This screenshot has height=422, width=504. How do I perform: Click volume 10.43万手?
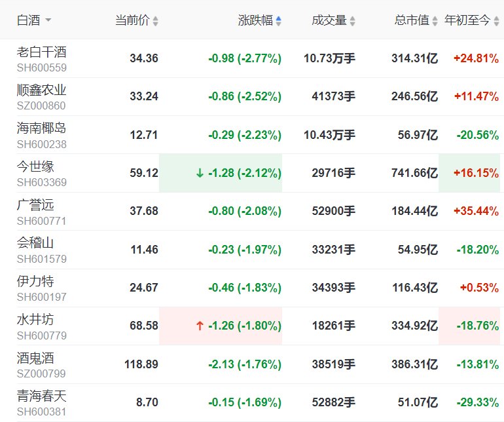[x=329, y=135]
